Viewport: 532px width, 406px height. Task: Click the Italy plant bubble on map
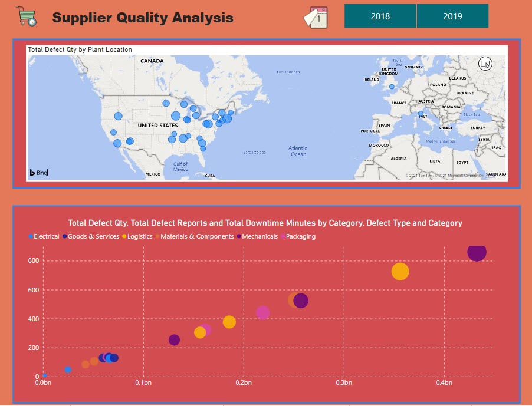click(421, 114)
